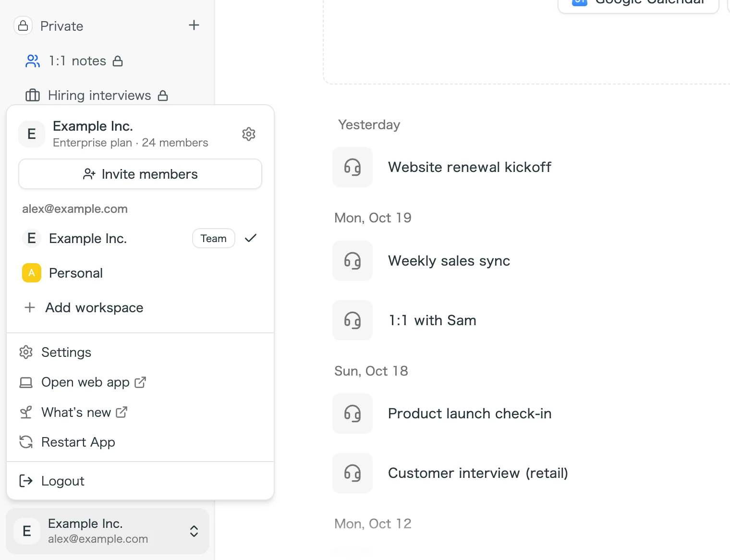Select the Example Inc. Team workspace

coord(140,238)
